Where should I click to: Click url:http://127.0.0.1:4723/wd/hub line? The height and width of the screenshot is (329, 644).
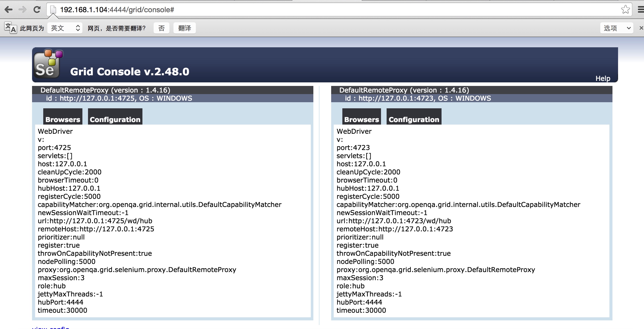click(394, 221)
